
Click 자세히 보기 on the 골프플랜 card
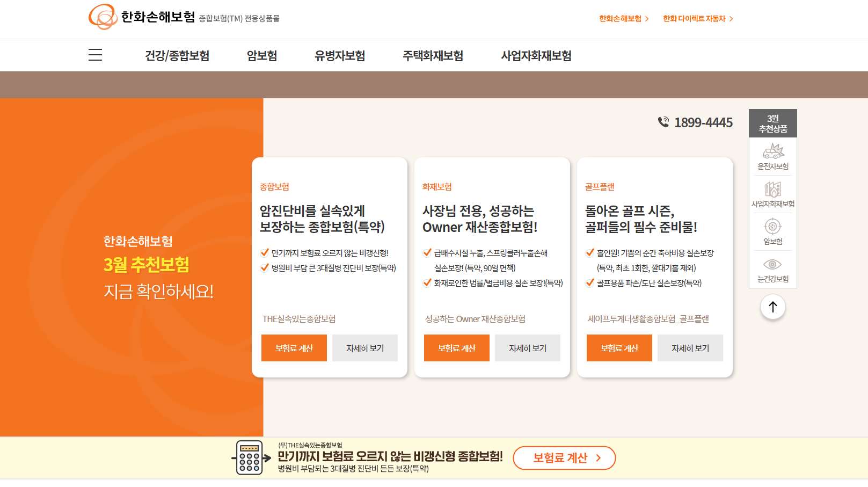(690, 348)
